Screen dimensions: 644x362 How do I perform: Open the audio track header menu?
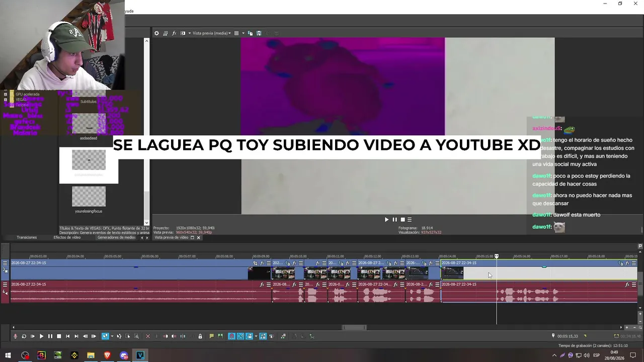pyautogui.click(x=5, y=285)
